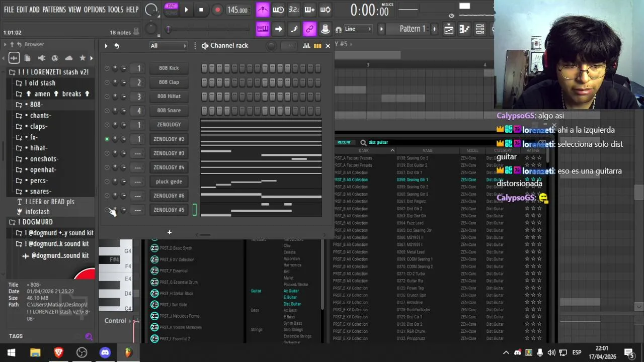Click the search magnifier icon under TAGS
644x362 pixels.
coord(89,337)
